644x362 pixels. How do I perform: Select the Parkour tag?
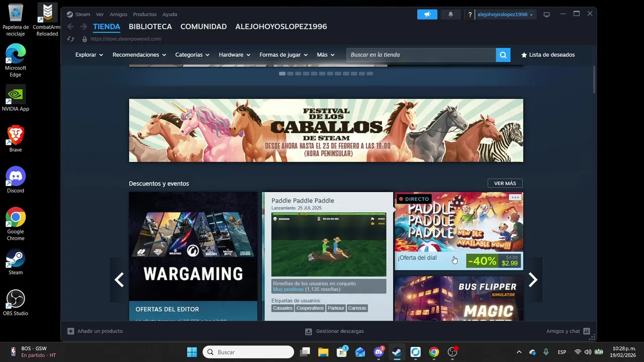pos(336,308)
